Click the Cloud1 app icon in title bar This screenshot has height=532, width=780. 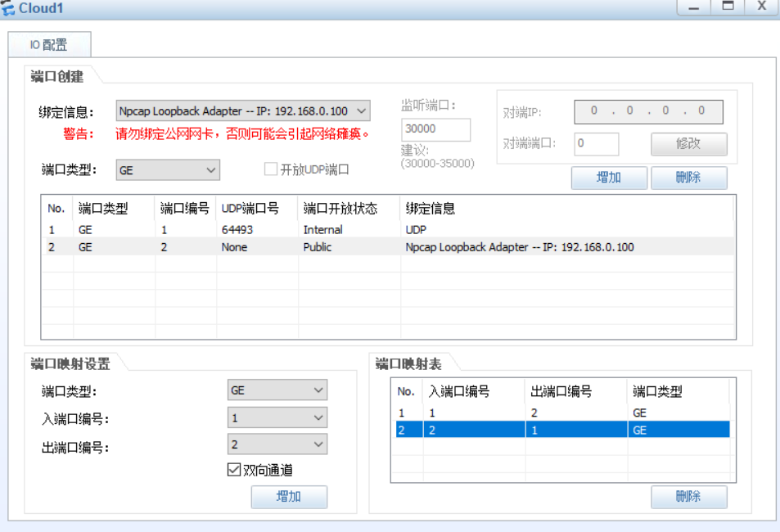pyautogui.click(x=7, y=8)
